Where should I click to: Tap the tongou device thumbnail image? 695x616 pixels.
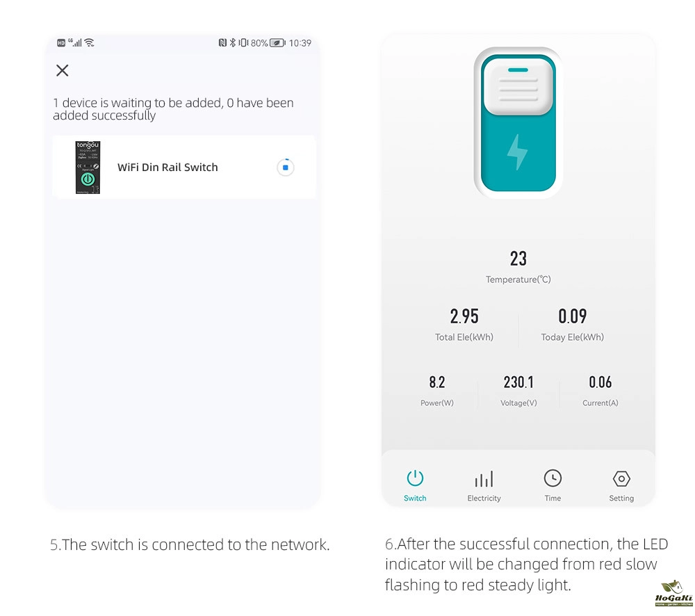[x=88, y=168]
